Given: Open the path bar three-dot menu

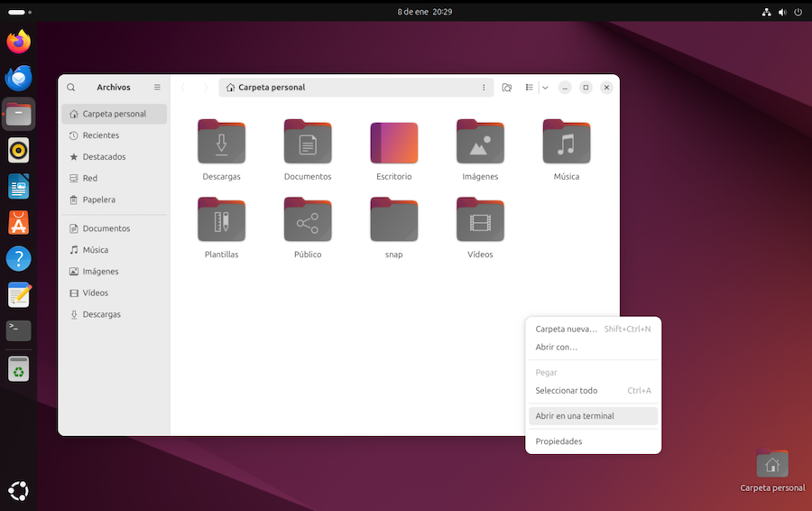Looking at the screenshot, I should pyautogui.click(x=484, y=88).
